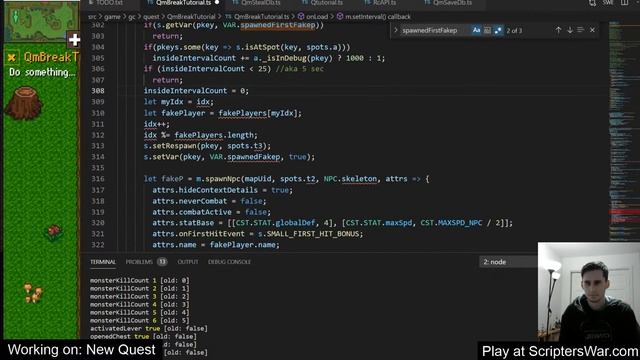Image resolution: width=640 pixels, height=360 pixels.
Task: Click 'attrs.hideContextDetails = true;' line
Action: [x=222, y=190]
